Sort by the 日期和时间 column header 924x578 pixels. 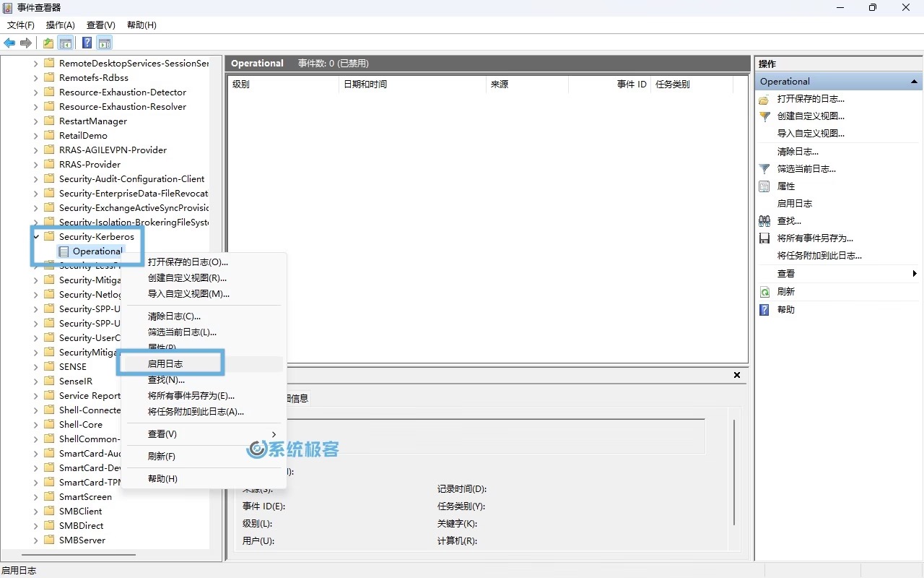click(x=411, y=85)
